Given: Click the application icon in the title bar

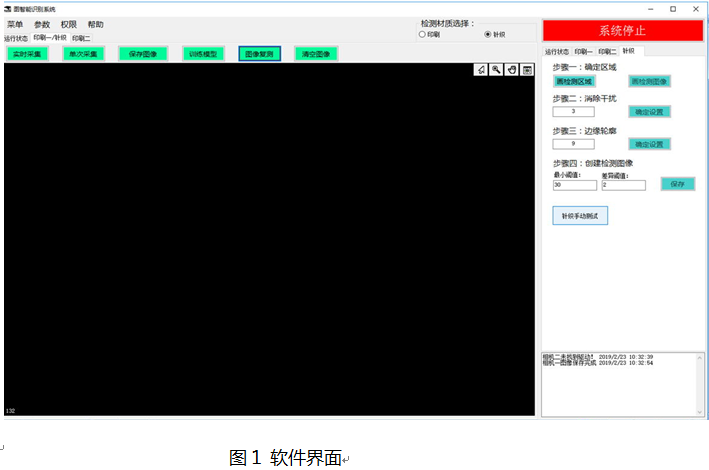Looking at the screenshot, I should click(x=8, y=9).
